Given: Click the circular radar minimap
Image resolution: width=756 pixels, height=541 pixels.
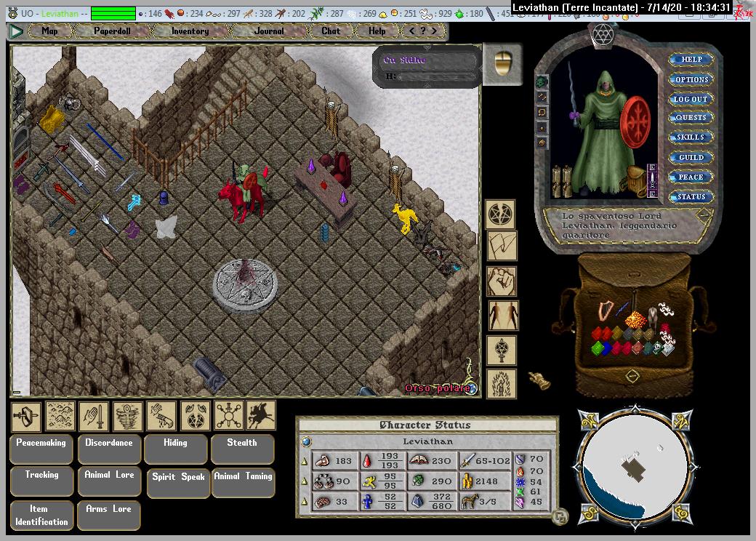Looking at the screenshot, I should coord(635,468).
